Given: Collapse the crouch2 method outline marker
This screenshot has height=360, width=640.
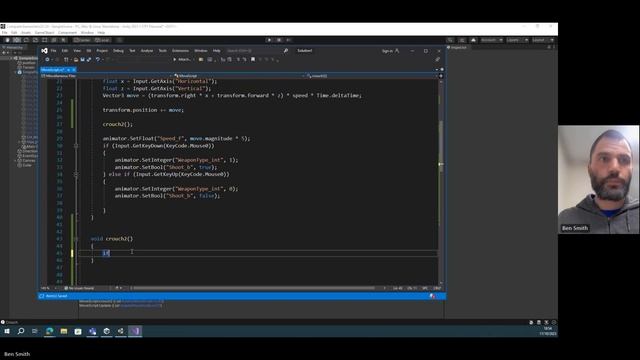Looking at the screenshot, I should (x=76, y=239).
